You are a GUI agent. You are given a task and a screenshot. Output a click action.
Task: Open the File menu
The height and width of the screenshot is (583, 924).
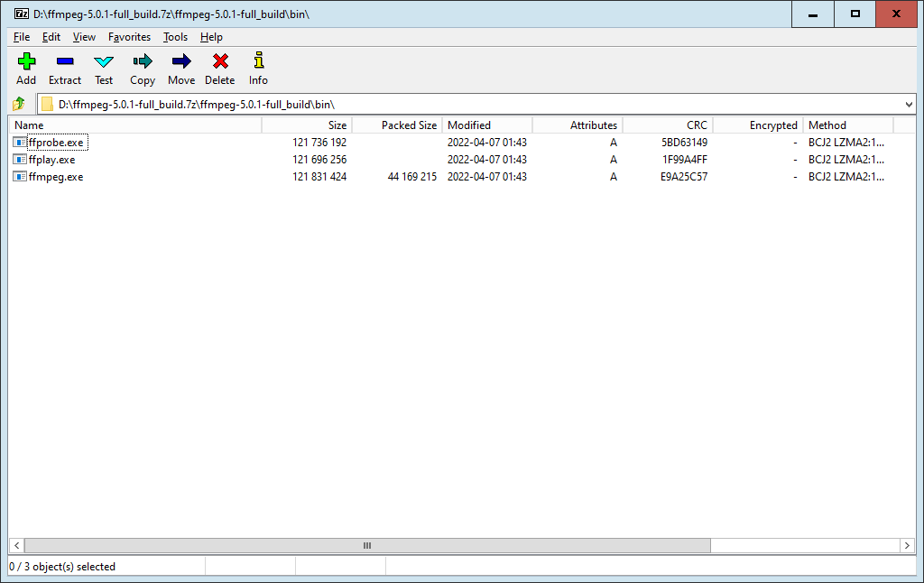click(22, 36)
